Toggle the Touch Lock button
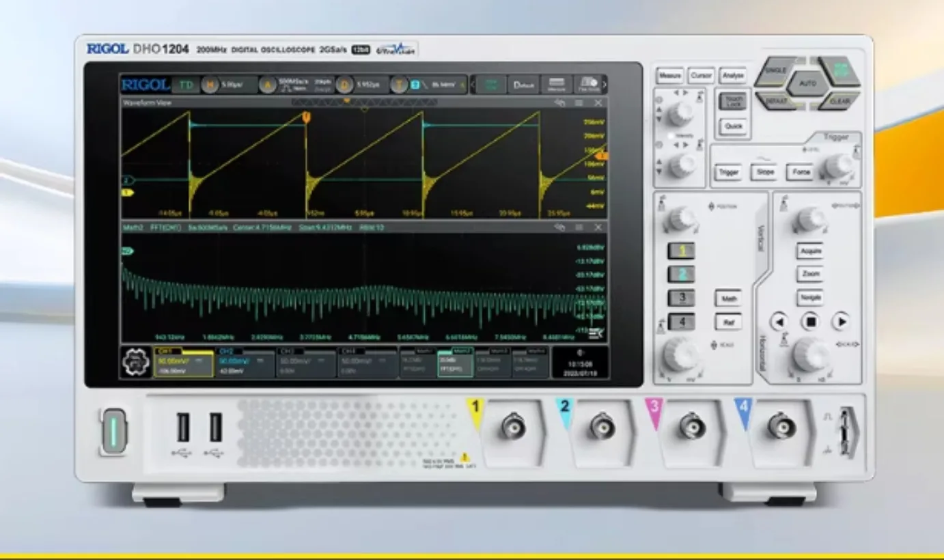The height and width of the screenshot is (560, 944). tap(733, 101)
